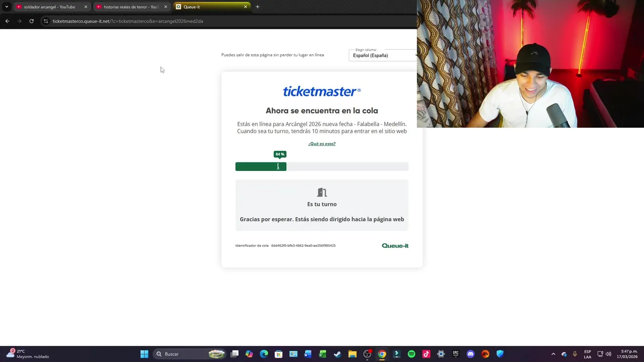This screenshot has height=362, width=644.
Task: Reload the Queue-it page
Action: tap(31, 21)
